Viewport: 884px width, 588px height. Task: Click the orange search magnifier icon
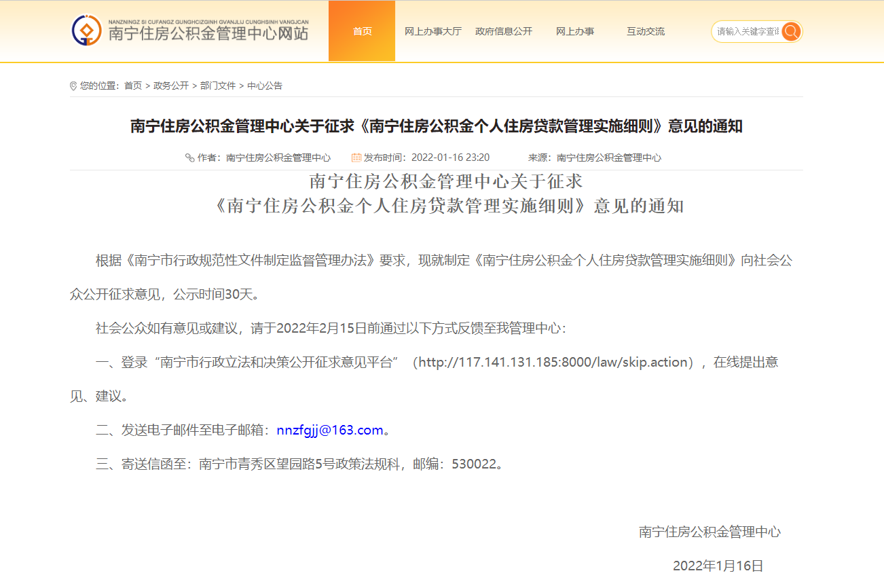(x=791, y=31)
